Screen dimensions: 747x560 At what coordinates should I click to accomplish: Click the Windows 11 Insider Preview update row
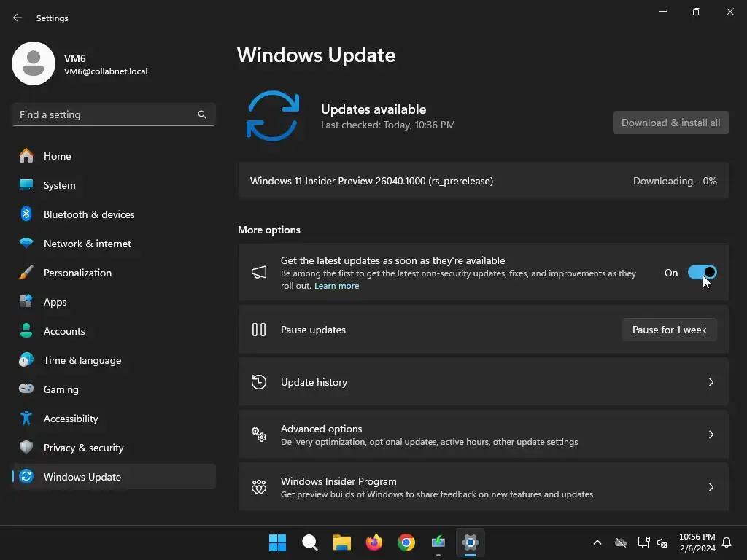[483, 181]
